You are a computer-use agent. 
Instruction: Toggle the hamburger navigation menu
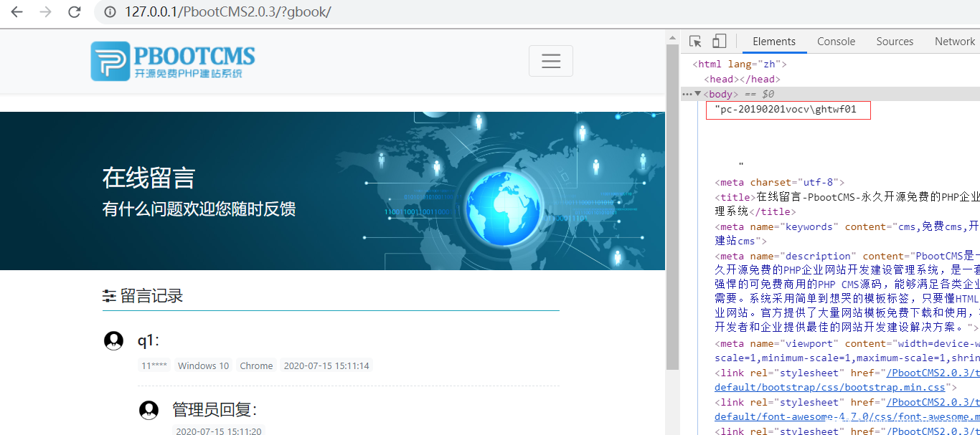550,61
